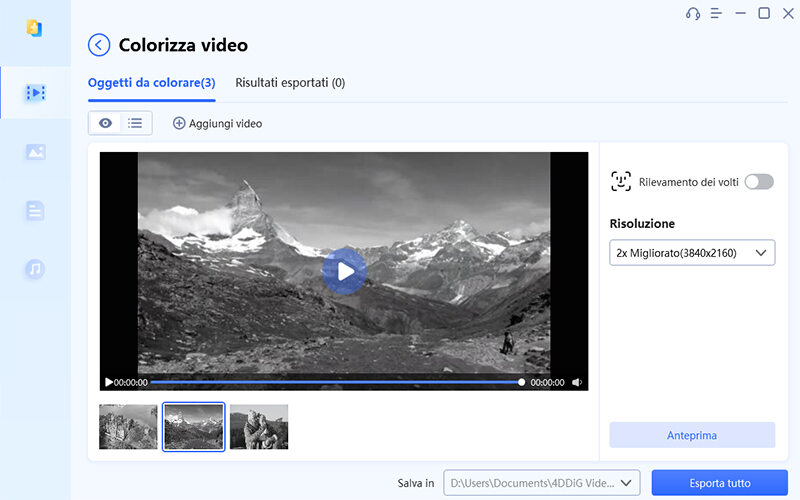800x500 pixels.
Task: Select the first rocky cliff thumbnail
Action: pos(128,427)
